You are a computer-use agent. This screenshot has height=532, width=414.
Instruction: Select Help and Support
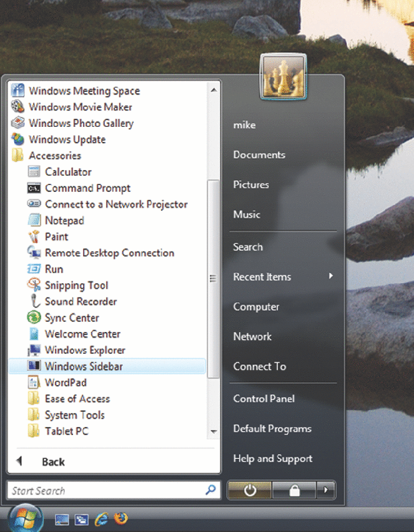pos(272,459)
